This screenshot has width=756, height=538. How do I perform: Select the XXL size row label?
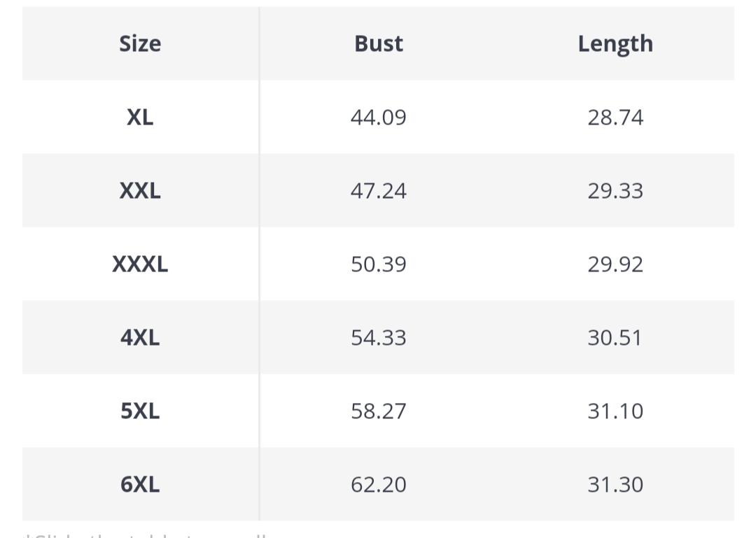point(140,191)
